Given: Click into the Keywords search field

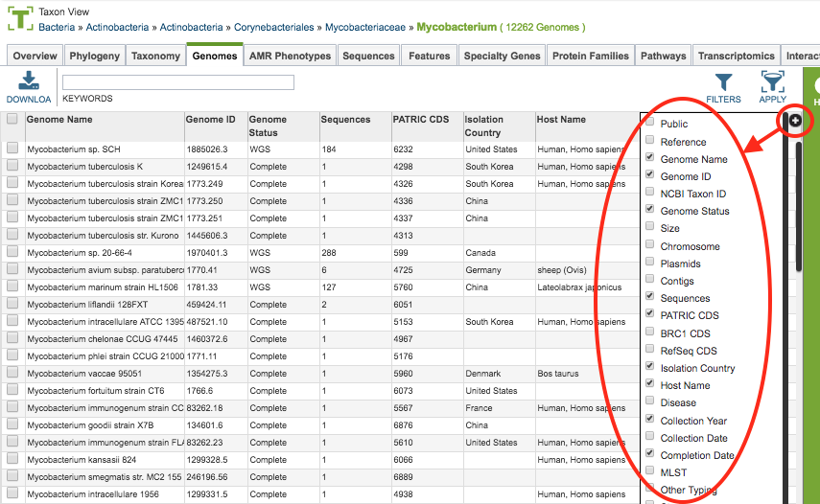Looking at the screenshot, I should pyautogui.click(x=178, y=82).
